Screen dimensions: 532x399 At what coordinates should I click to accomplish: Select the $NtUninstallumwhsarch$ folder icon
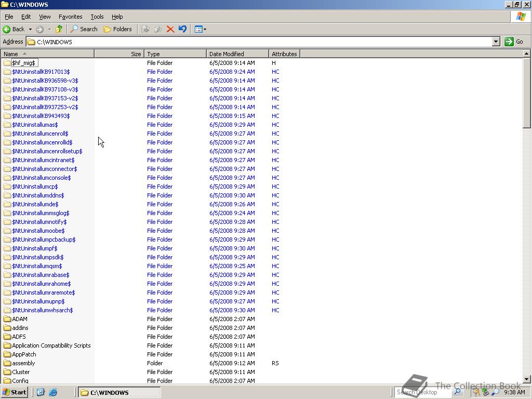point(7,310)
